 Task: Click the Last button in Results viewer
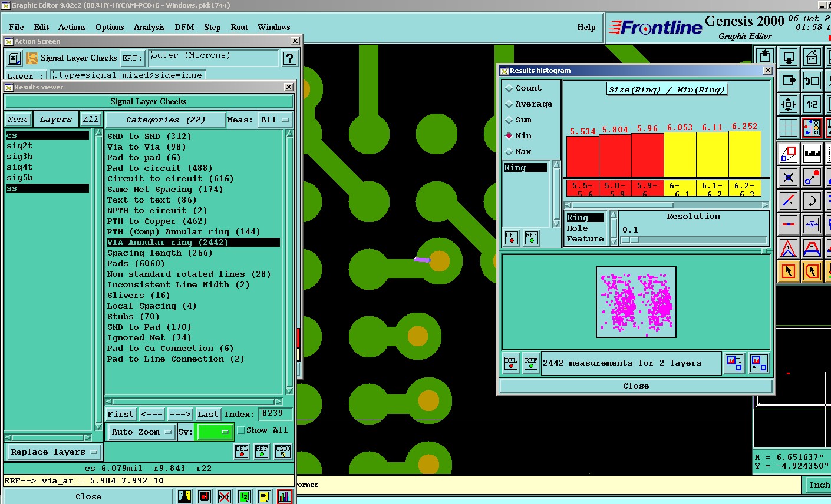[x=208, y=414]
